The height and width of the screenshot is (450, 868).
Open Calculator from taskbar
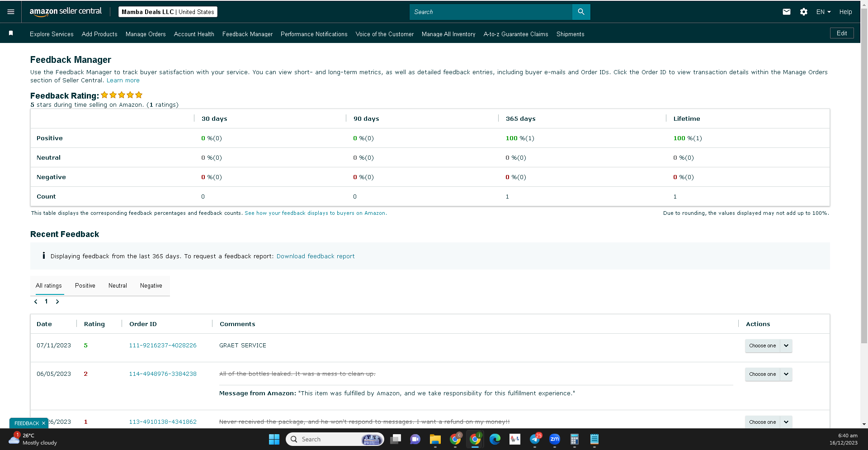(575, 439)
